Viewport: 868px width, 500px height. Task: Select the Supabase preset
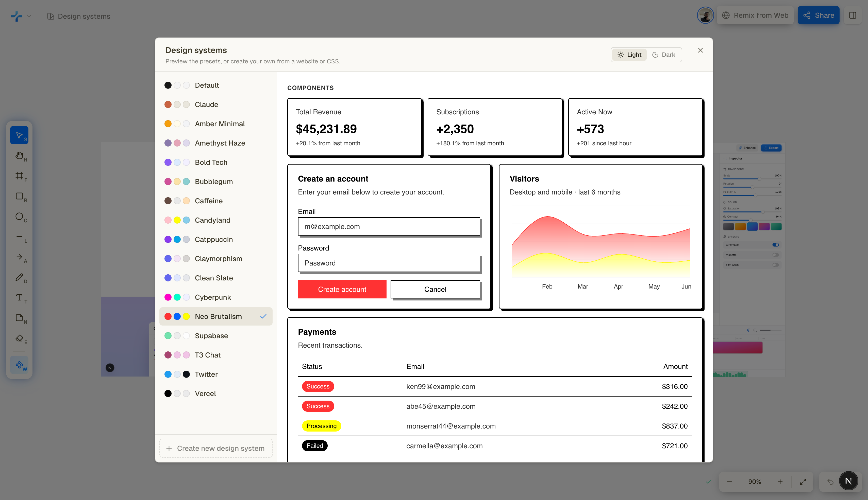pyautogui.click(x=216, y=335)
